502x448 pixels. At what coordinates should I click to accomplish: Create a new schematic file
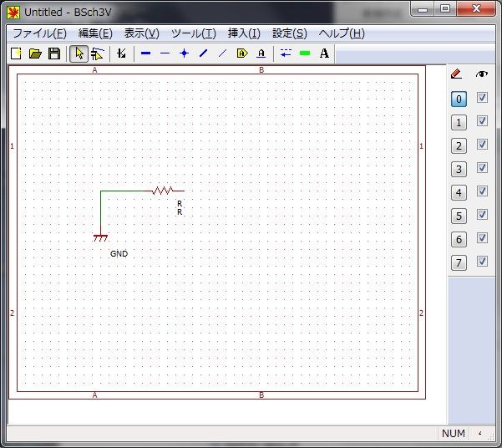coord(16,53)
